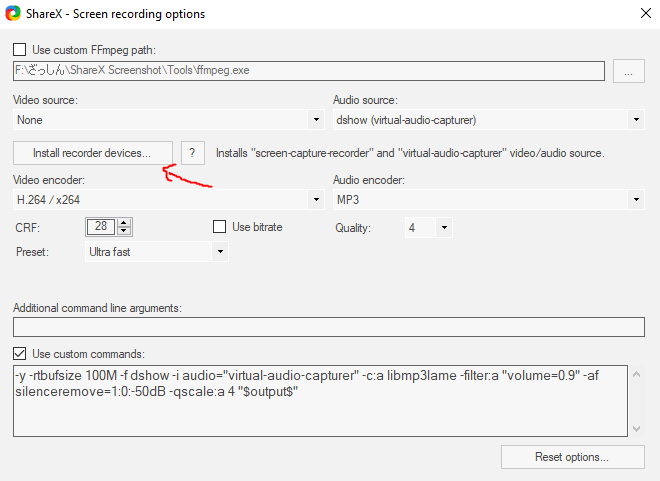Click the custom commands scrollbar down arrow
This screenshot has height=481, width=660.
(x=636, y=429)
